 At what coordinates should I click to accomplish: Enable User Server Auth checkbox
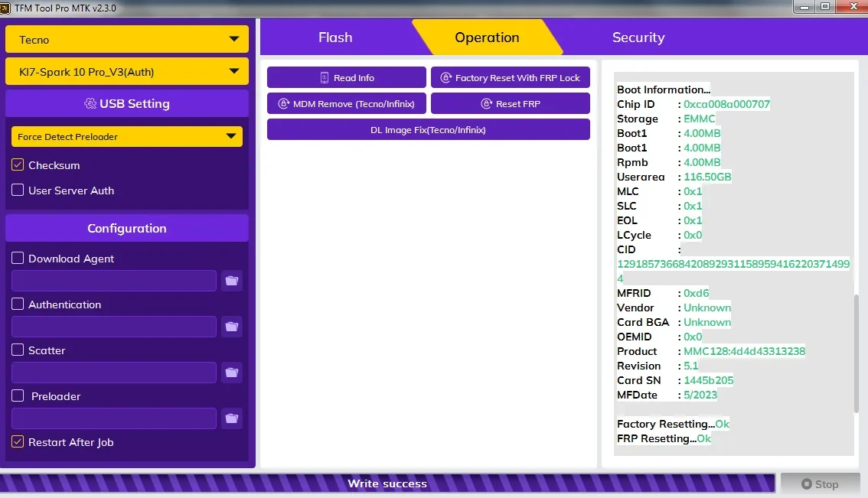pyautogui.click(x=18, y=190)
